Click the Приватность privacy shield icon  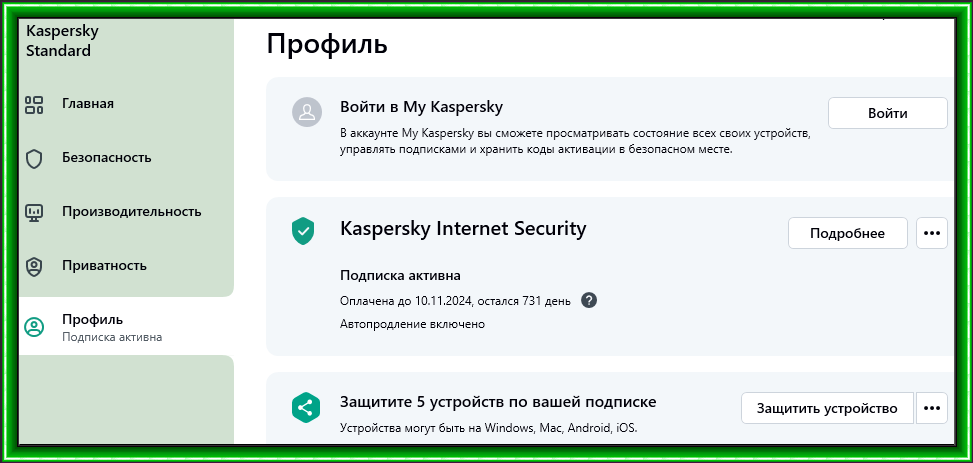(x=34, y=267)
